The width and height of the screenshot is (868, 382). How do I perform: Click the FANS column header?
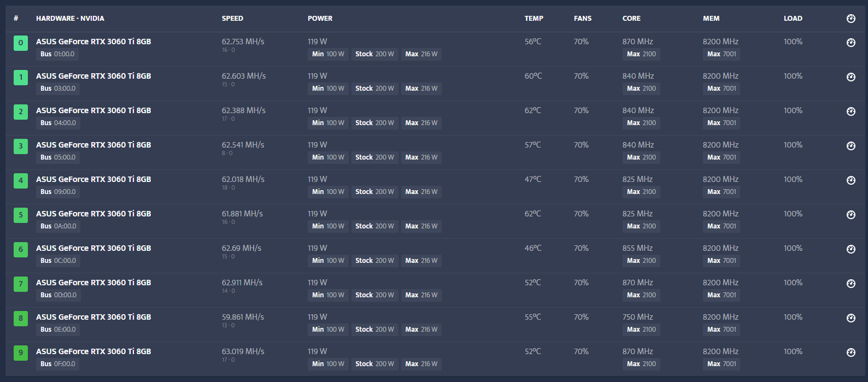pos(583,19)
